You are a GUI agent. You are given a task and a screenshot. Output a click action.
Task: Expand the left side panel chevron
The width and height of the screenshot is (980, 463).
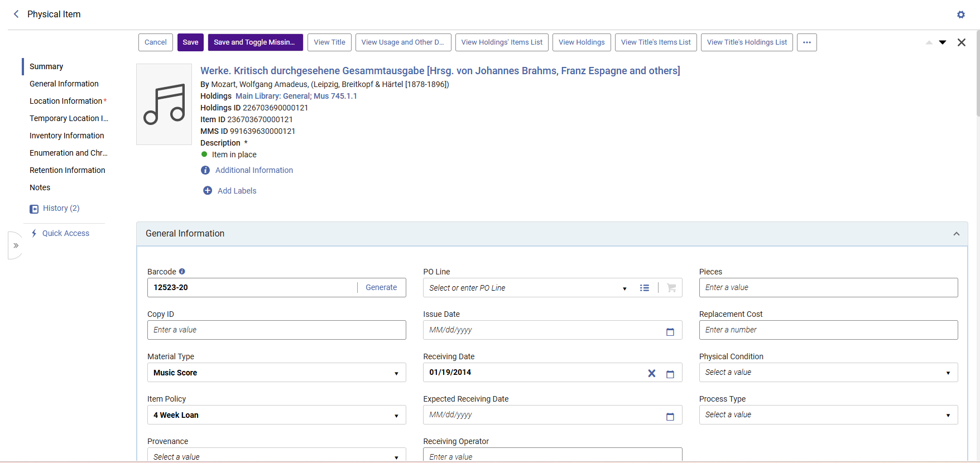(x=16, y=245)
